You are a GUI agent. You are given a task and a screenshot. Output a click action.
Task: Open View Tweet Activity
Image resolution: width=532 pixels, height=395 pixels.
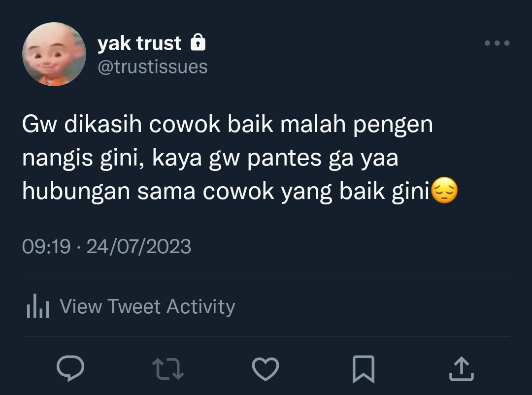tap(148, 306)
